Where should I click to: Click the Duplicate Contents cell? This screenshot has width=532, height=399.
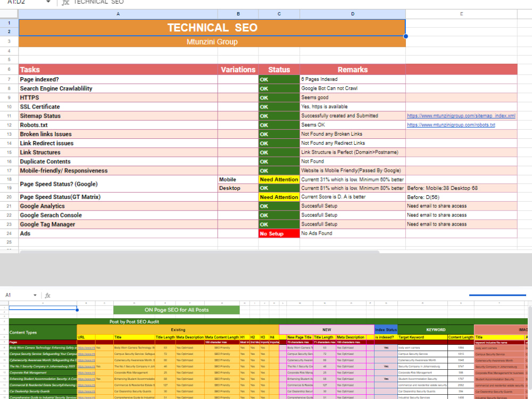coord(118,162)
